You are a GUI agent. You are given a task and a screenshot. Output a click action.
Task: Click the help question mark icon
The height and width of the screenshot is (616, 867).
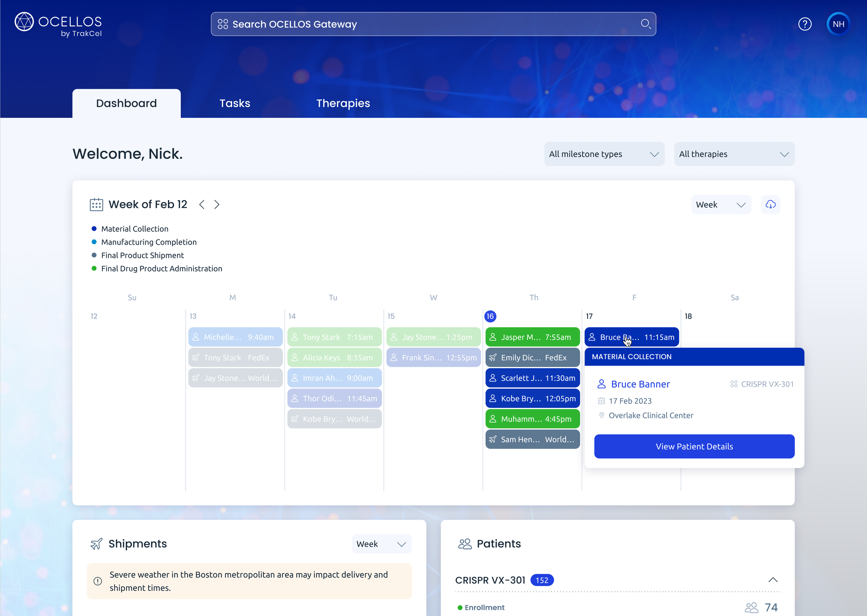pyautogui.click(x=804, y=24)
